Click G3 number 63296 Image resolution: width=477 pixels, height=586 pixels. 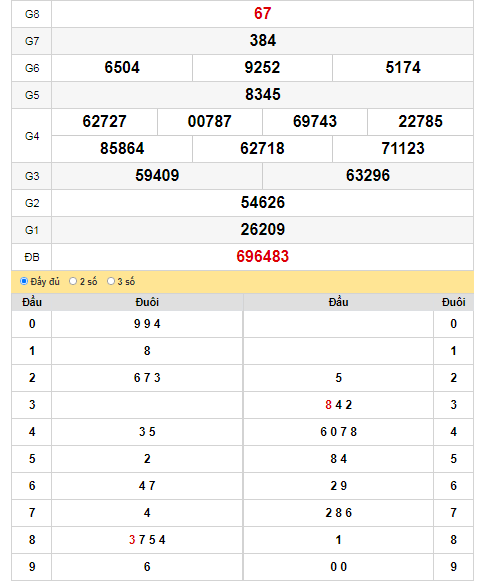(x=367, y=175)
